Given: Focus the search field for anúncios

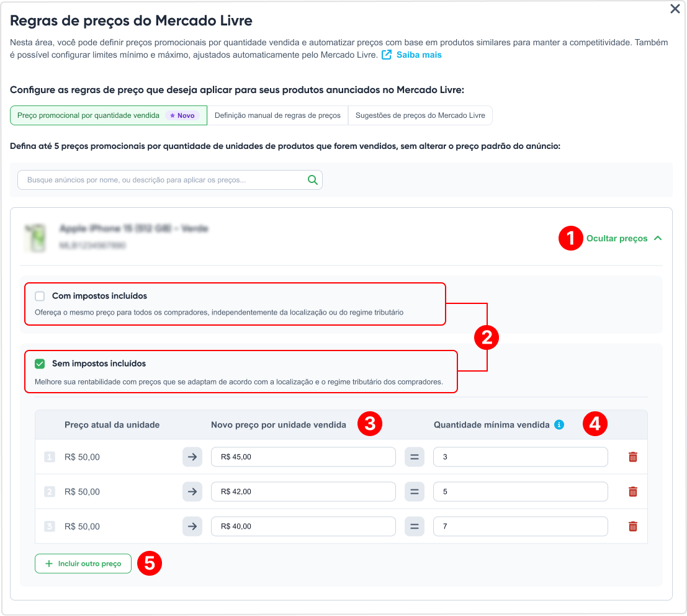Looking at the screenshot, I should click(x=170, y=180).
